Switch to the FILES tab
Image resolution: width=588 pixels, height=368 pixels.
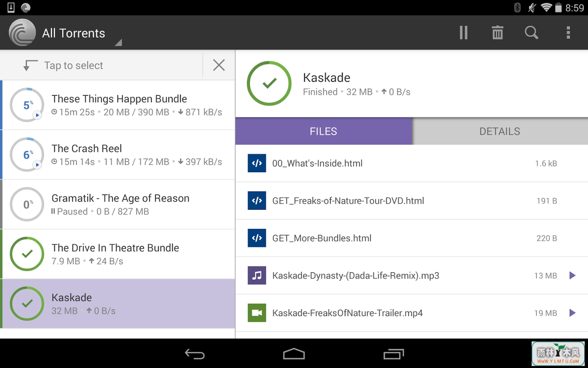click(324, 131)
